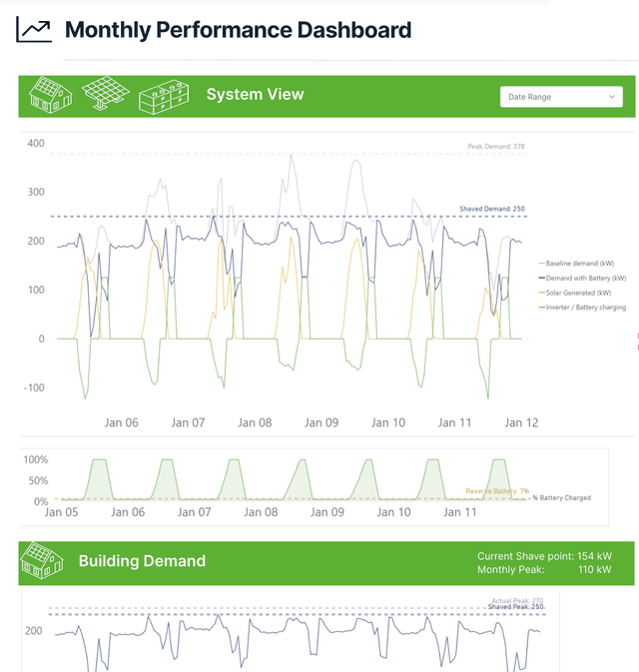Click the house icon in Building Demand header
Screen dimensions: 639x672
pyautogui.click(x=42, y=560)
